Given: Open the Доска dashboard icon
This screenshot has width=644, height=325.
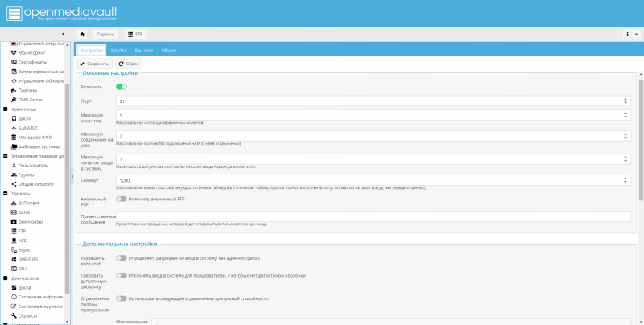Looking at the screenshot, I should 14,288.
